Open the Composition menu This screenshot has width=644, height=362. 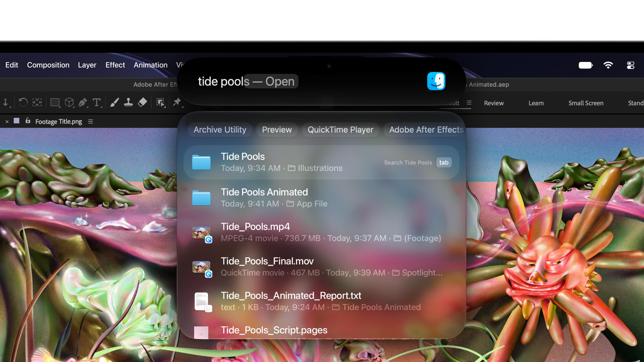coord(48,65)
